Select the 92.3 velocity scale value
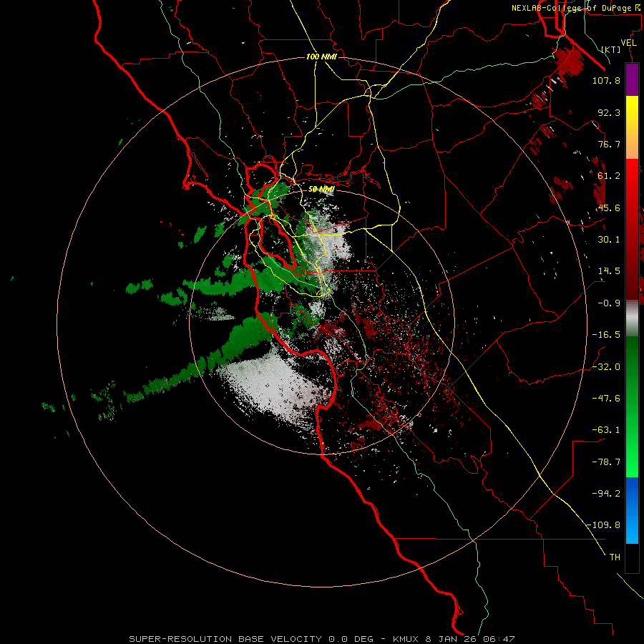Screen dimensions: 644x644 [609, 112]
